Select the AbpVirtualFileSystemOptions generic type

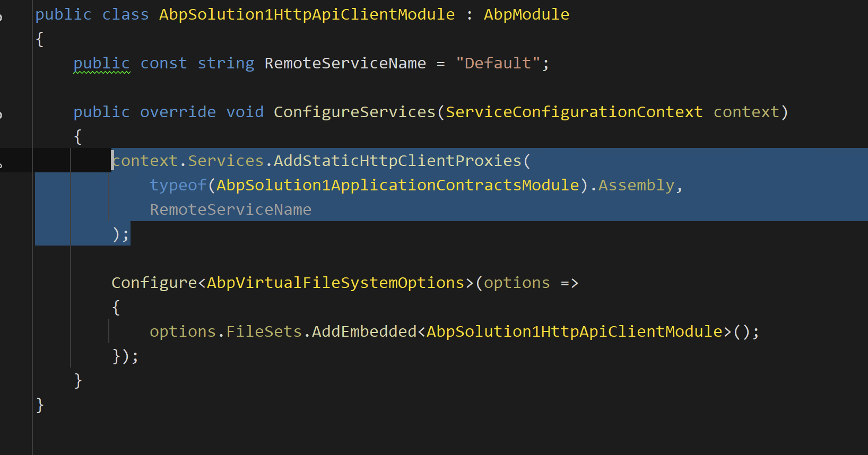[335, 283]
